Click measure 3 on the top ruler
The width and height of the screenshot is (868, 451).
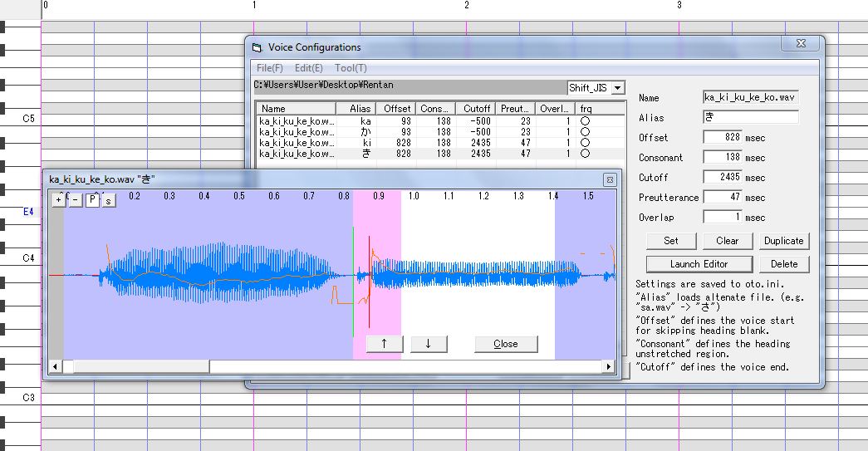(x=679, y=5)
